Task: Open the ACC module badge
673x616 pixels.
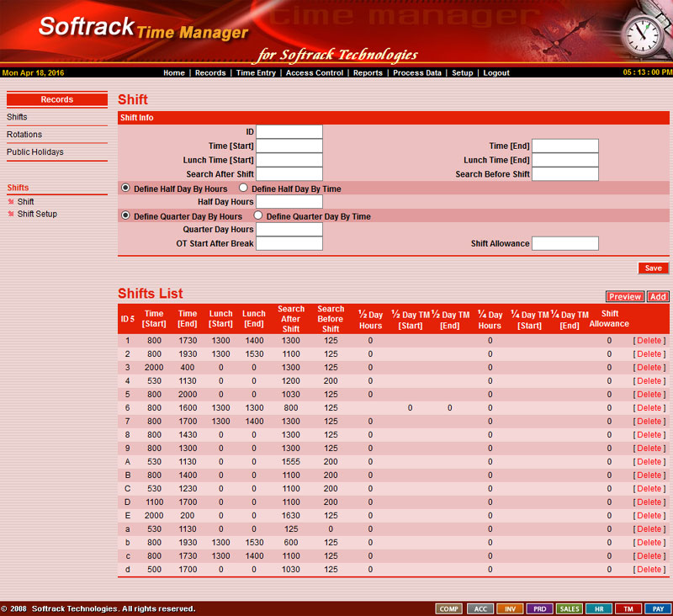Action: (x=480, y=608)
